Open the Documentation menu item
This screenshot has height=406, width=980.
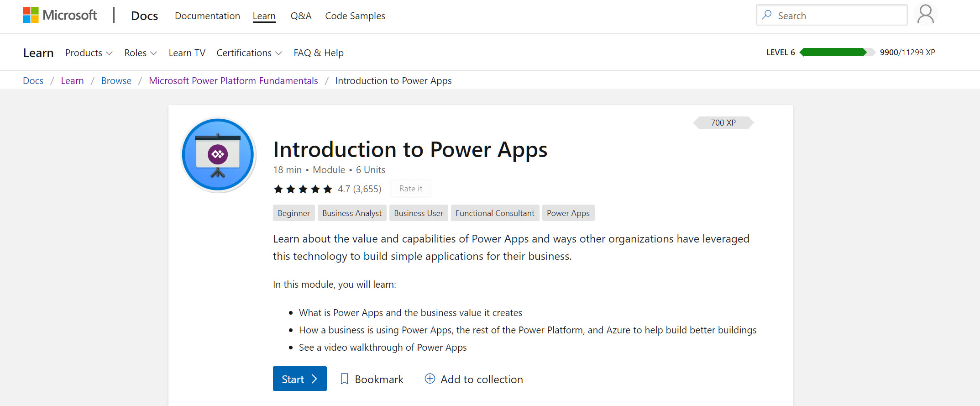coord(207,16)
